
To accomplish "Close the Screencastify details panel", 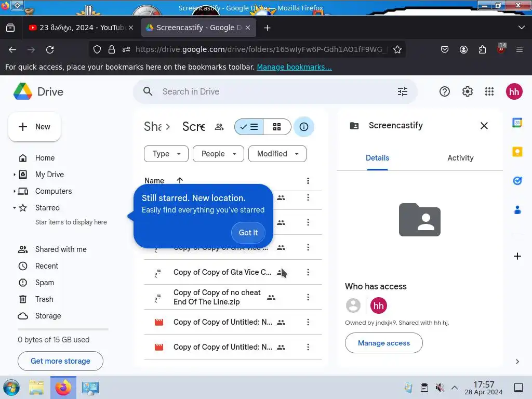I will [x=484, y=126].
